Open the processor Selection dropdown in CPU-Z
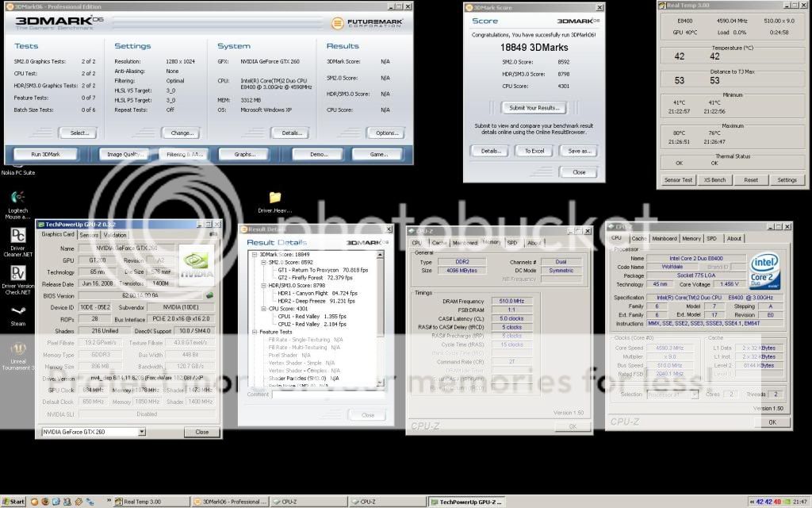The image size is (812, 508). pyautogui.click(x=695, y=394)
